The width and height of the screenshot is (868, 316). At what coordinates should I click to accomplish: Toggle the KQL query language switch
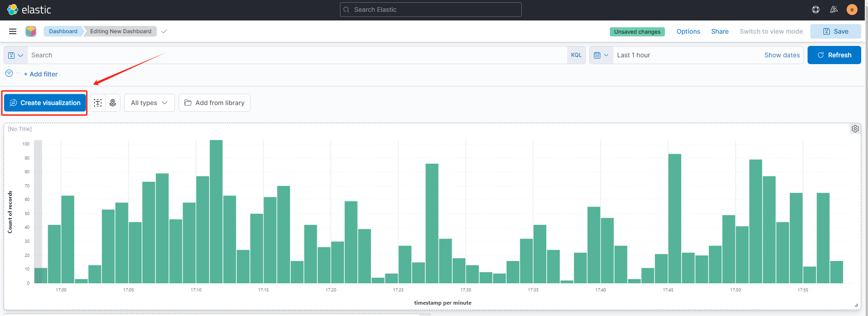[576, 55]
